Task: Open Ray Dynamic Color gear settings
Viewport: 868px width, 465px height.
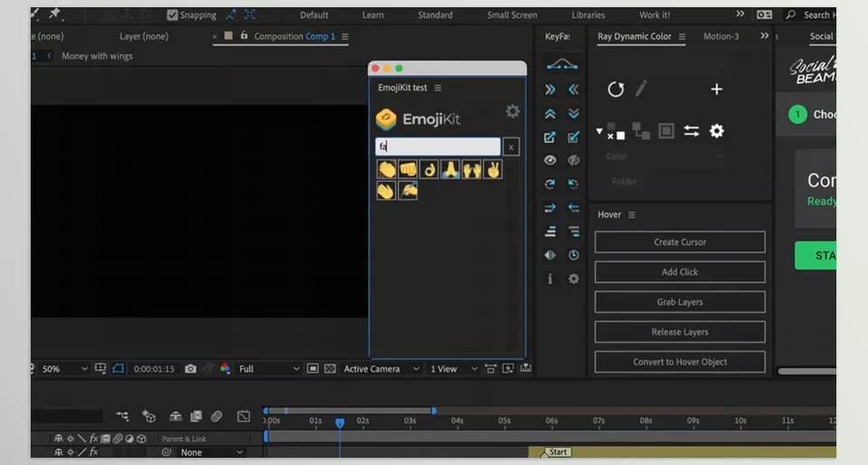Action: tap(716, 131)
